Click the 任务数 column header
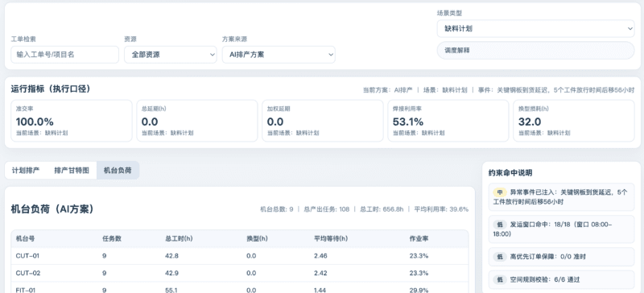This screenshot has height=293, width=644. pos(112,238)
